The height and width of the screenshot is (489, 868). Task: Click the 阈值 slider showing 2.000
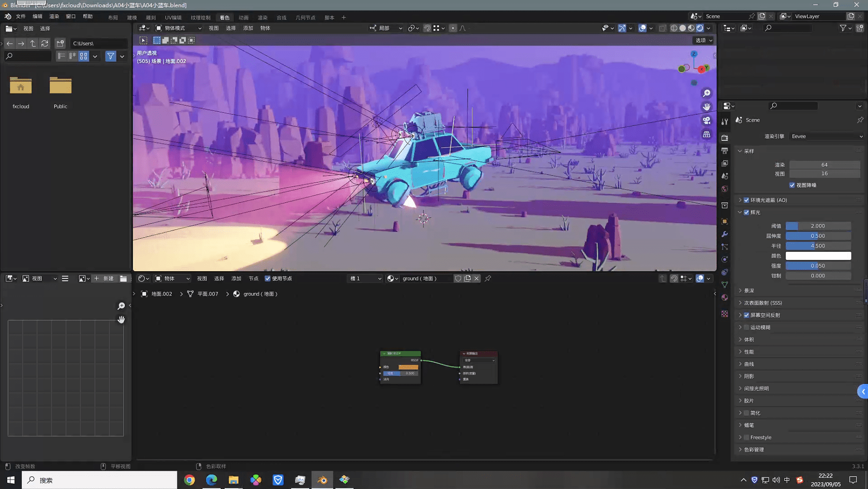[x=818, y=226]
